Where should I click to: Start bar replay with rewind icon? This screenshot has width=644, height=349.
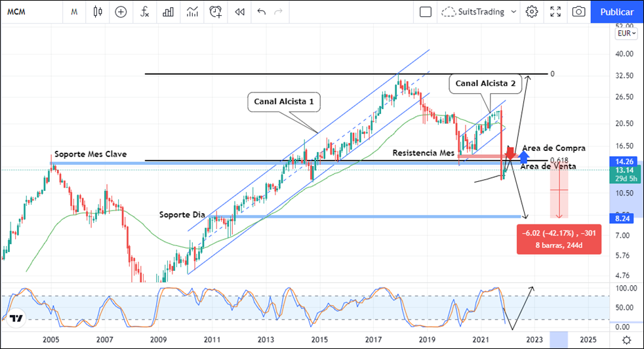(x=240, y=12)
